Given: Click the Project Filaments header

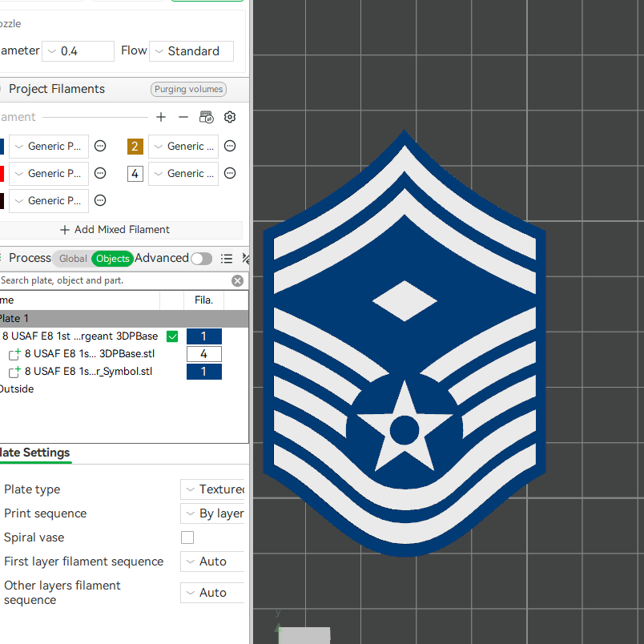Looking at the screenshot, I should coord(57,89).
